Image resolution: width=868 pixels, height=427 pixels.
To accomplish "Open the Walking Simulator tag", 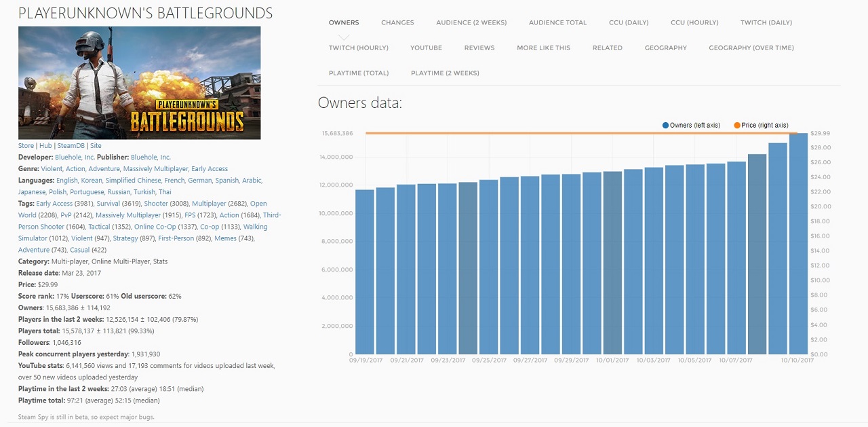I will point(255,227).
